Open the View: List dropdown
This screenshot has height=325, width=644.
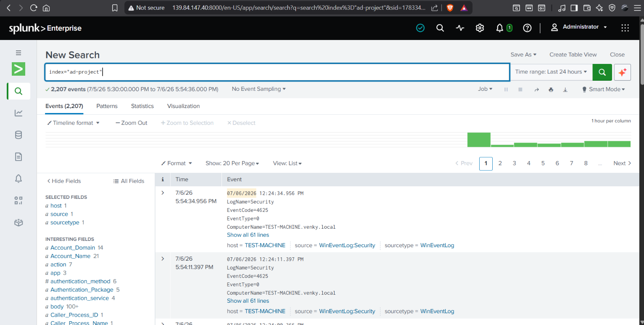pos(287,163)
